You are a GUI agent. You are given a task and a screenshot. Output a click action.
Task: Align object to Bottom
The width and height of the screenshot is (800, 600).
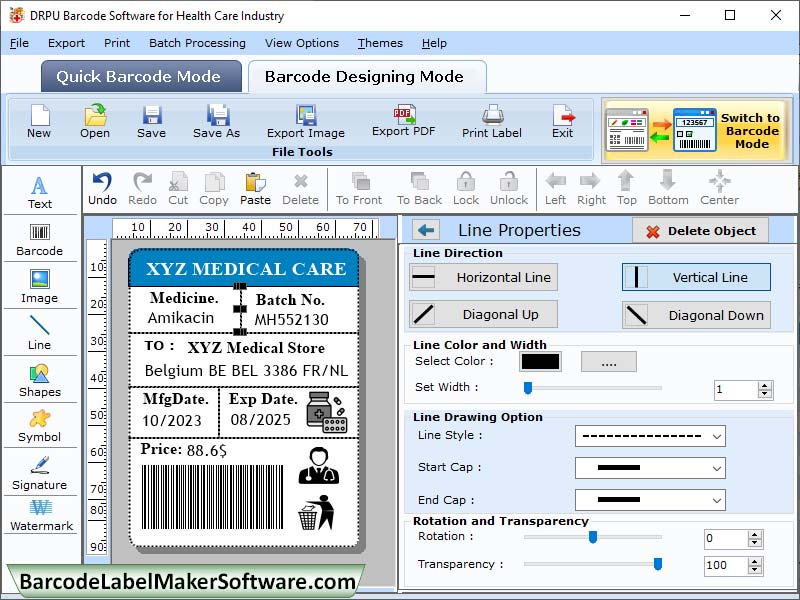668,189
